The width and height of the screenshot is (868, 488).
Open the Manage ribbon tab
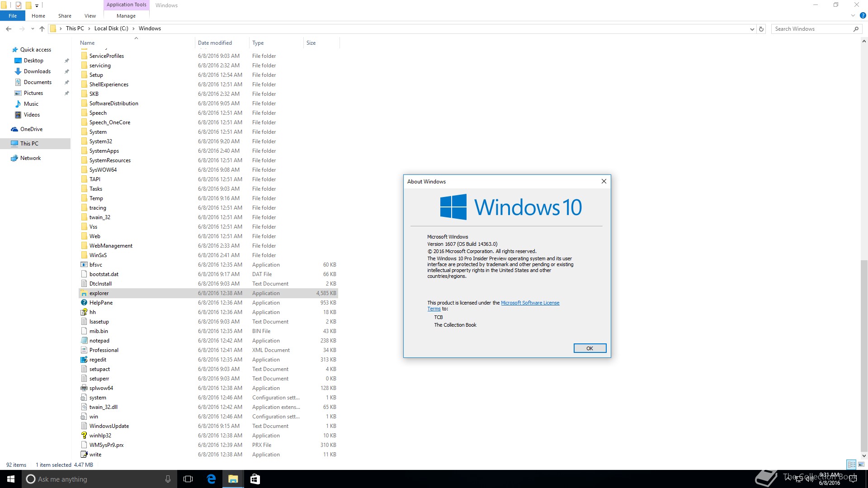click(x=126, y=16)
